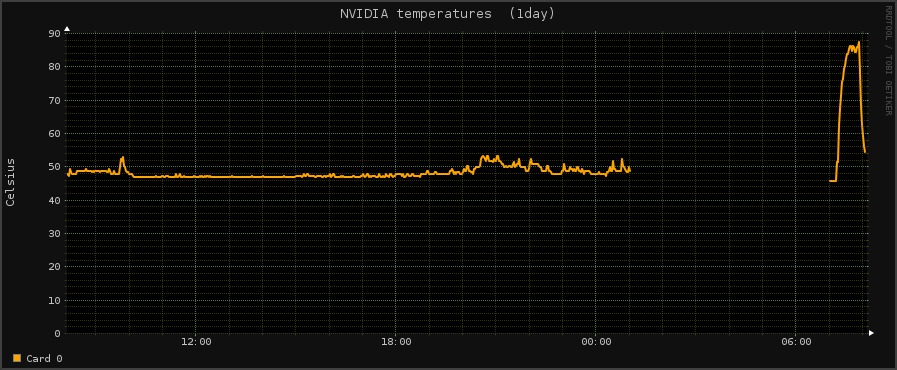
Task: Click the '90' y-axis value
Action: 54,33
